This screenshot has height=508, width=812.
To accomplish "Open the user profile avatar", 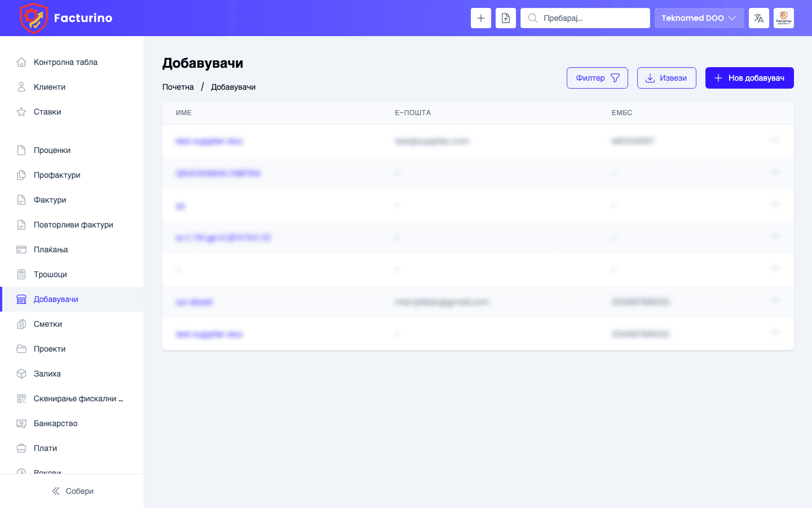I will [783, 18].
